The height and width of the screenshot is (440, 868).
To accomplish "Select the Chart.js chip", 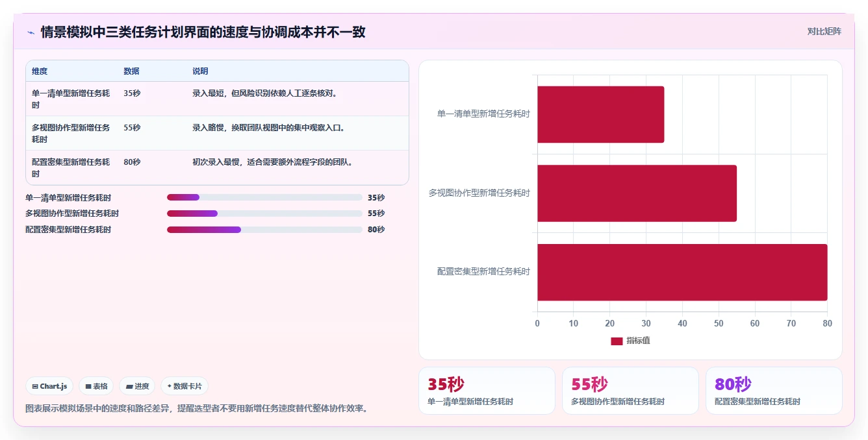I will coord(50,386).
